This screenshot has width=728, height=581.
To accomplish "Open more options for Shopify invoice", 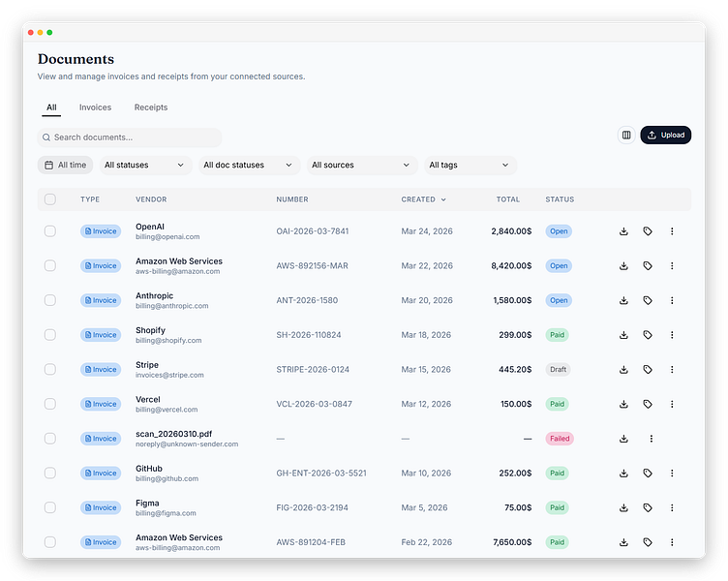I will click(x=672, y=335).
